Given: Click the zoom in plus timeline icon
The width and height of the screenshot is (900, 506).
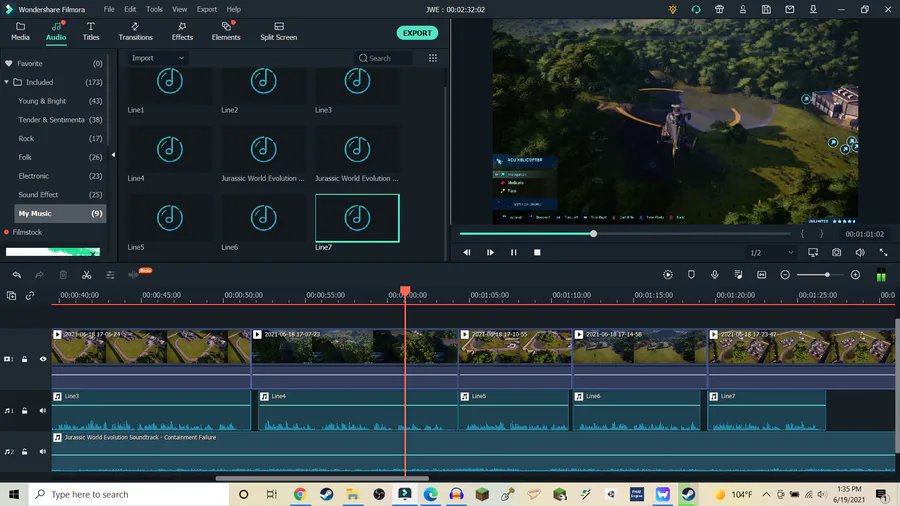Looking at the screenshot, I should 855,275.
